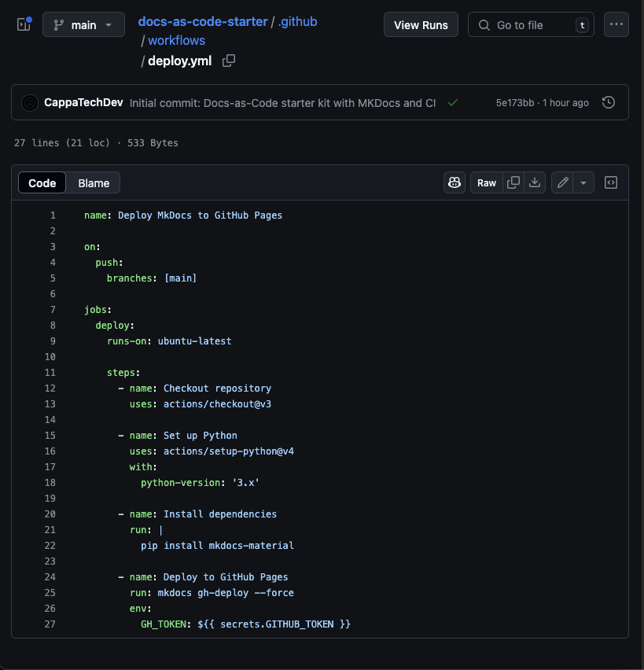Screen dimensions: 644x670
Task: Copy the deploy.yml file path
Action: point(229,61)
